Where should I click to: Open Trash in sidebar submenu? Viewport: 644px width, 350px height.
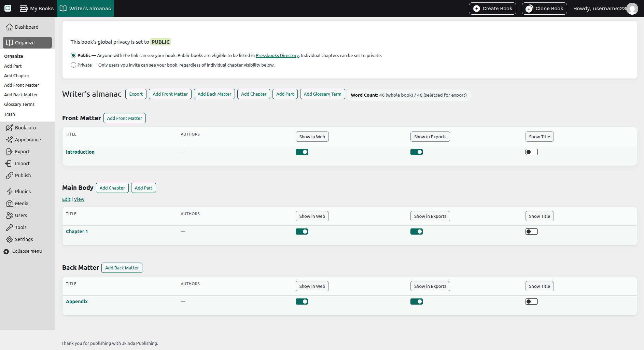pos(10,114)
